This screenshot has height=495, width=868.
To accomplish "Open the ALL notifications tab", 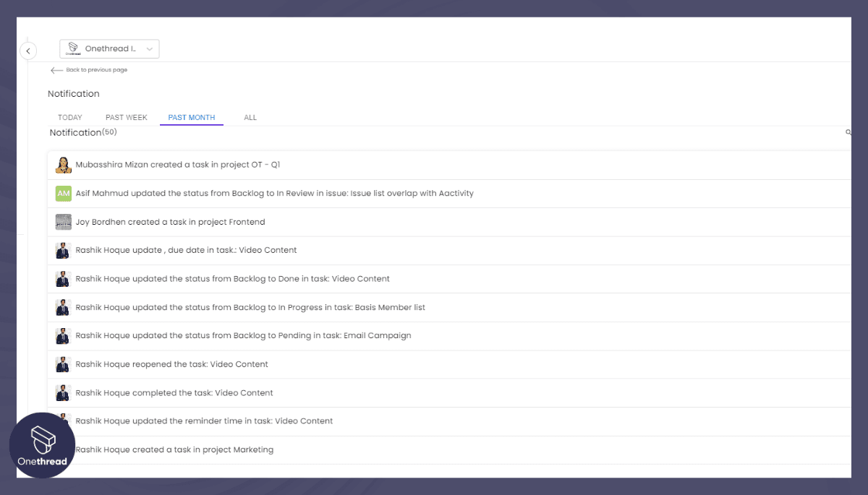I will (250, 117).
